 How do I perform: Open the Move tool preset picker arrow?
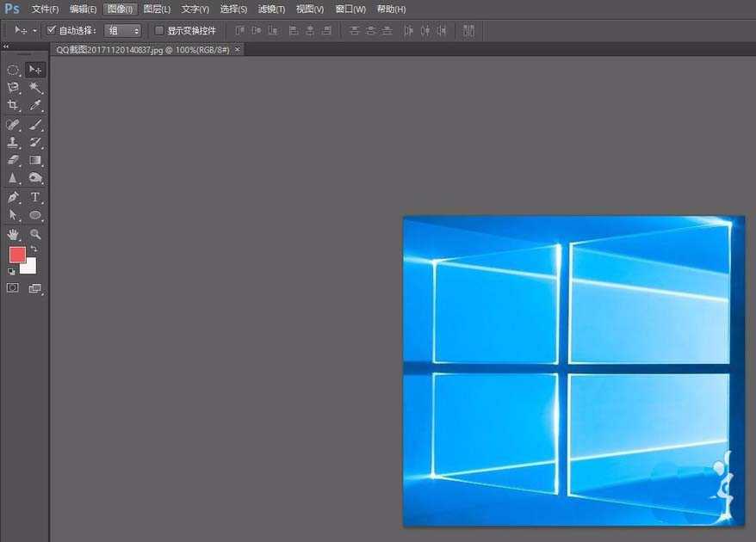(x=34, y=30)
